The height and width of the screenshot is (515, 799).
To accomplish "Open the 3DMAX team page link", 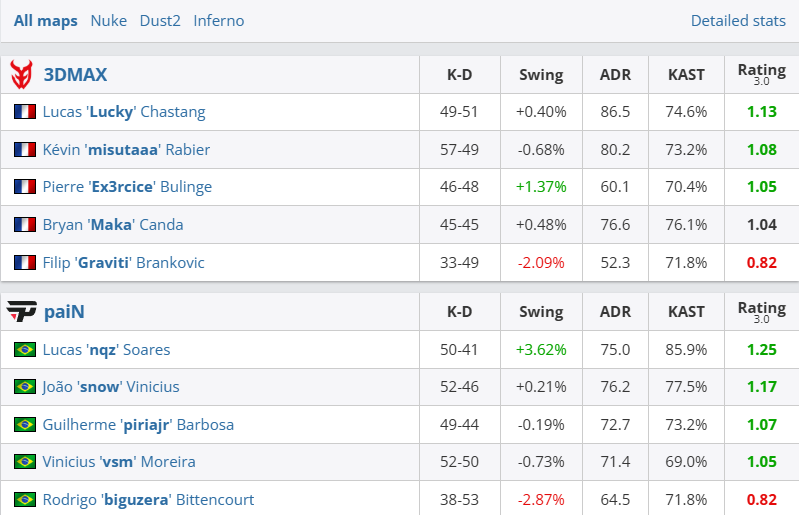I will click(x=75, y=75).
